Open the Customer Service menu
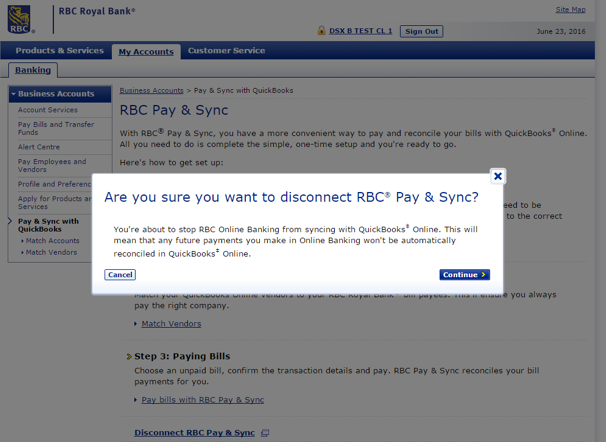The height and width of the screenshot is (442, 606). pyautogui.click(x=226, y=51)
